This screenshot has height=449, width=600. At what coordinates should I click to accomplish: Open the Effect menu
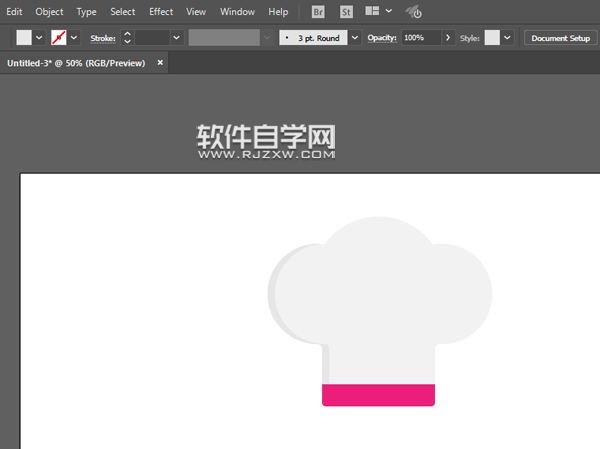click(161, 12)
